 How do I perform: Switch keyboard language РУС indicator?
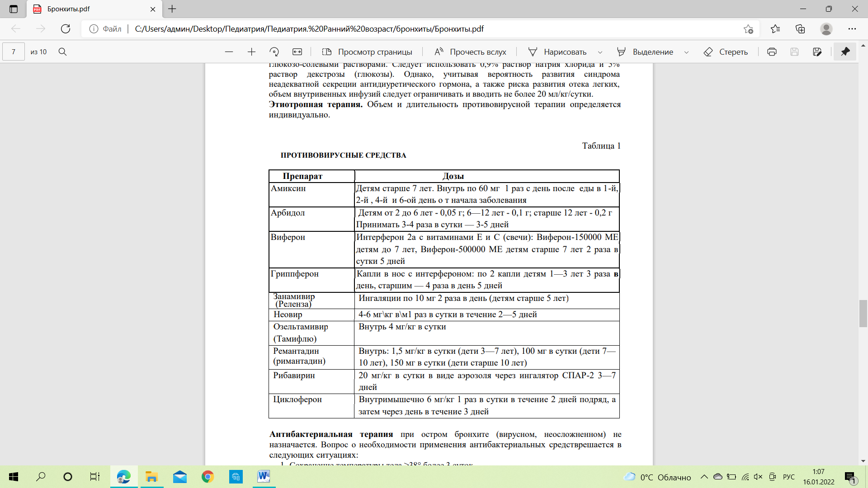[x=788, y=477]
